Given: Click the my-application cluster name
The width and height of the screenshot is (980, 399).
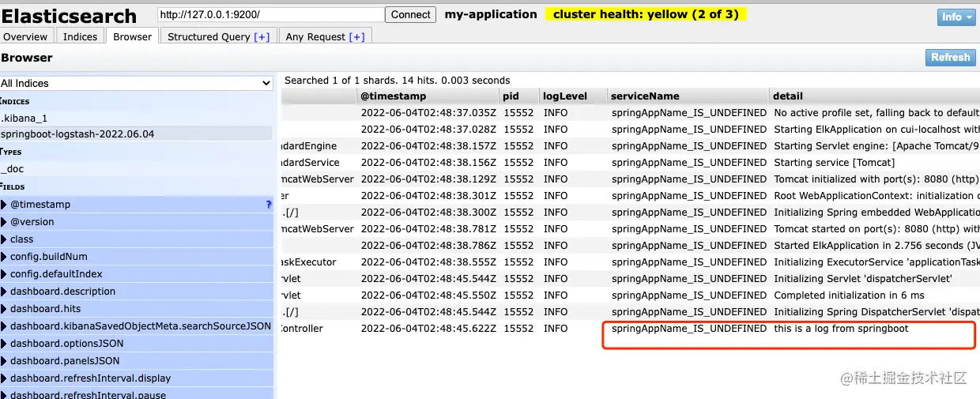Looking at the screenshot, I should click(491, 14).
